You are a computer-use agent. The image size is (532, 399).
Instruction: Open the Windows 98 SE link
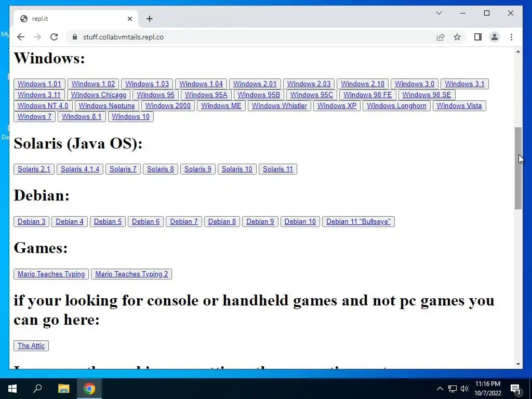[427, 95]
